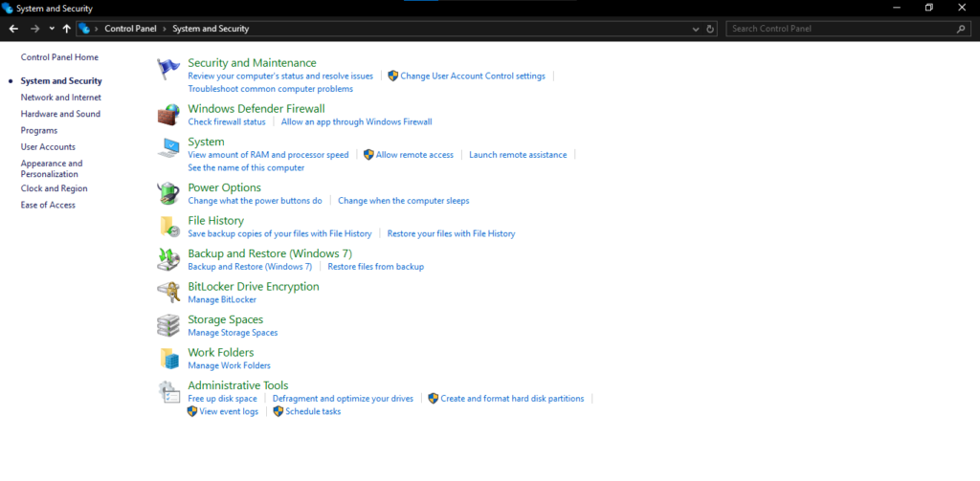Screen dimensions: 980x481
Task: Open Restore your files with File History
Action: pyautogui.click(x=452, y=233)
